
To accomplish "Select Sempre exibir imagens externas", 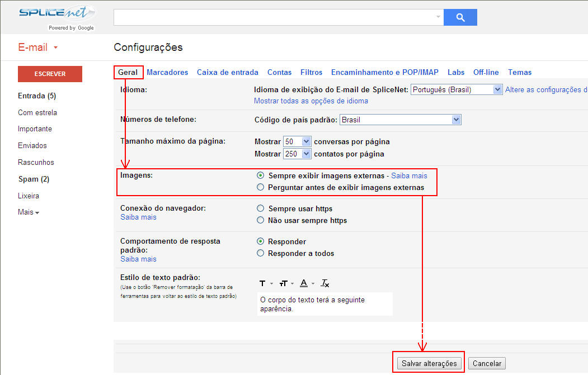I will (x=260, y=175).
